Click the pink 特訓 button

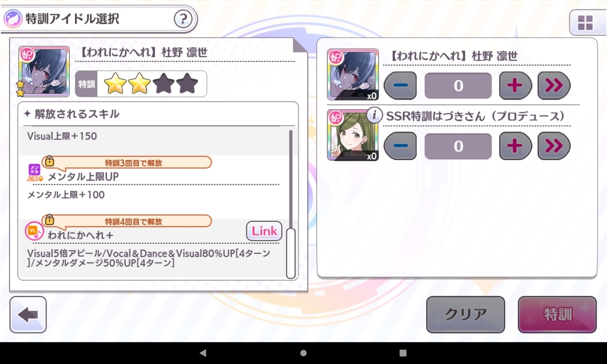(557, 314)
